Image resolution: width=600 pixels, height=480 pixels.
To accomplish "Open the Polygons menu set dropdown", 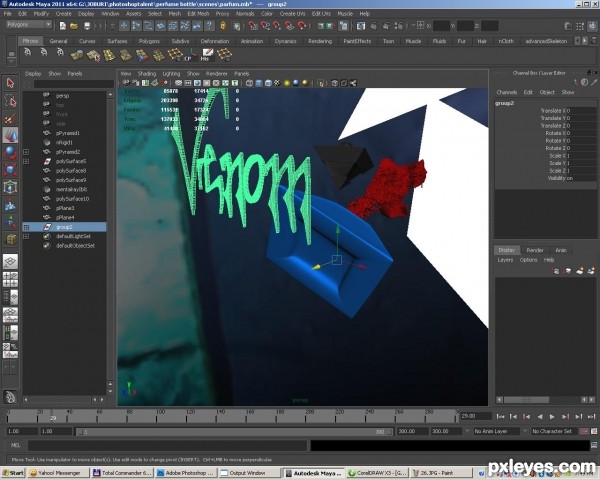I will point(29,24).
